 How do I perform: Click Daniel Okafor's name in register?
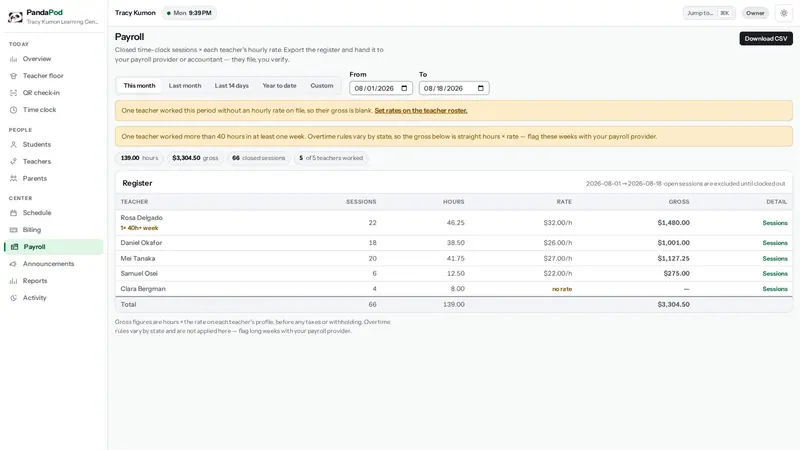click(141, 243)
